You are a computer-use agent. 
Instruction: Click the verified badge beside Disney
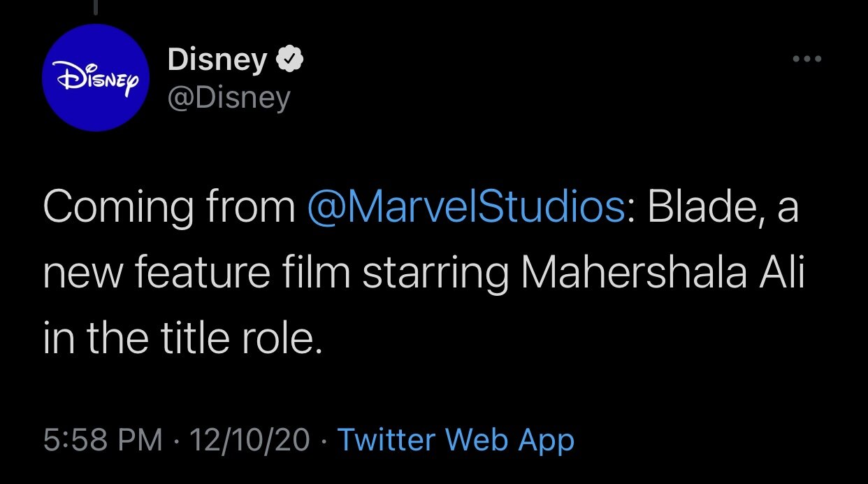[290, 62]
